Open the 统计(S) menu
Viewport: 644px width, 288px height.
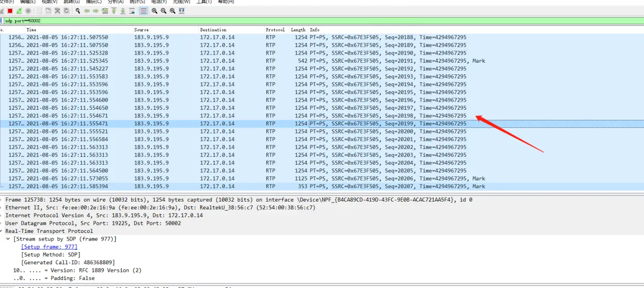137,2
